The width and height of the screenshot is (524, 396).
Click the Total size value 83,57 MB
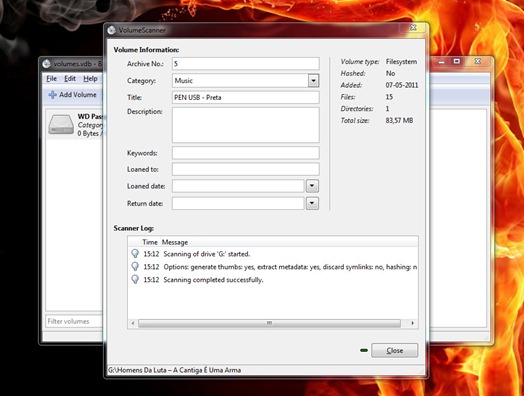tap(399, 120)
